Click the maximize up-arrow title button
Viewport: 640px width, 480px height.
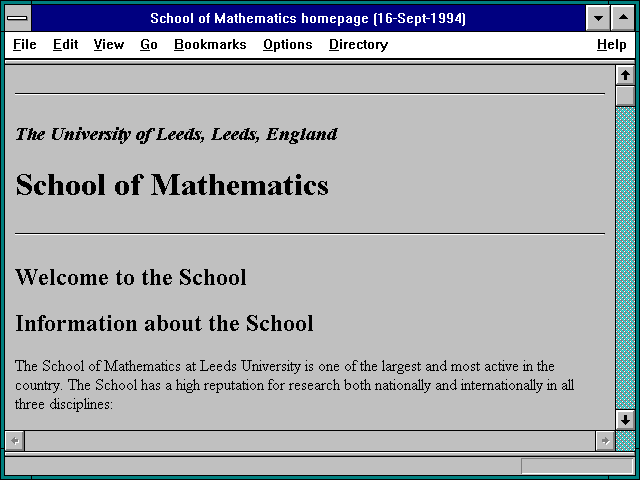click(623, 18)
